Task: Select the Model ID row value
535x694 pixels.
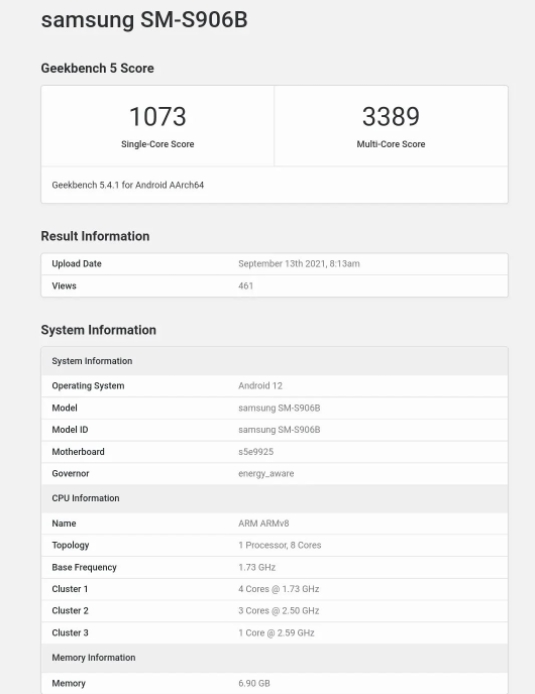Action: 279,429
